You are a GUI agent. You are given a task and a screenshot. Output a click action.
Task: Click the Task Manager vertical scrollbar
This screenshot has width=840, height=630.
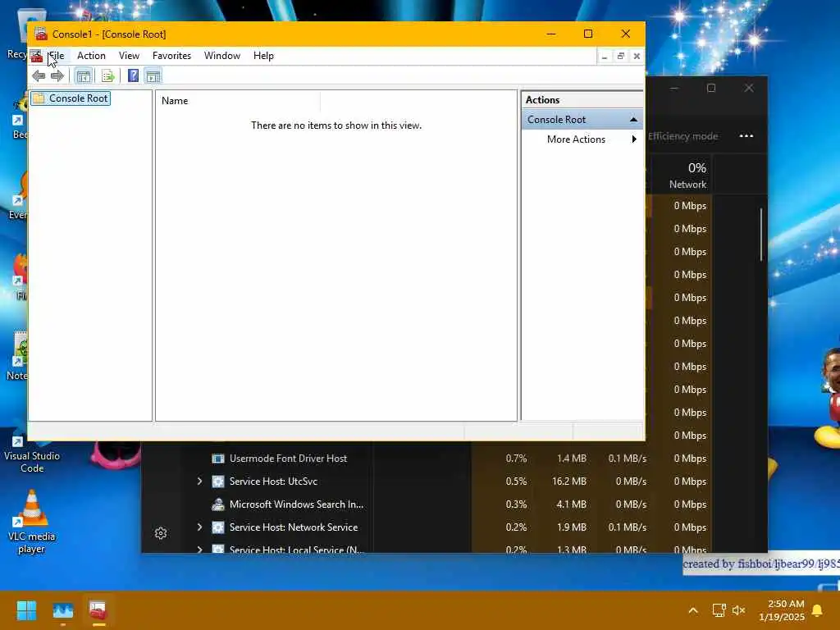761,235
